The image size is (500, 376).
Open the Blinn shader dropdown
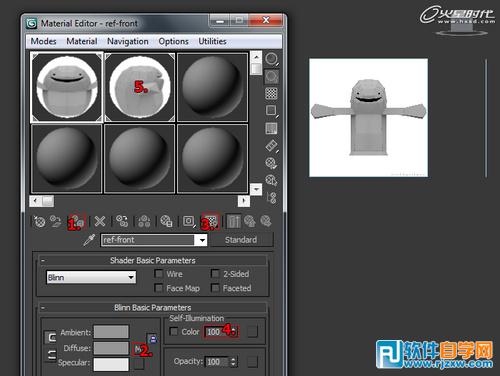pos(91,277)
